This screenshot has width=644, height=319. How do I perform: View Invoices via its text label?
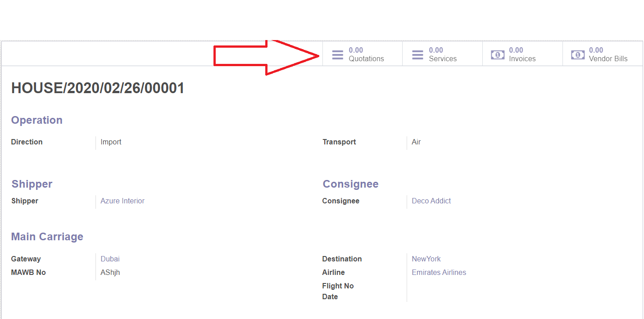(x=522, y=58)
